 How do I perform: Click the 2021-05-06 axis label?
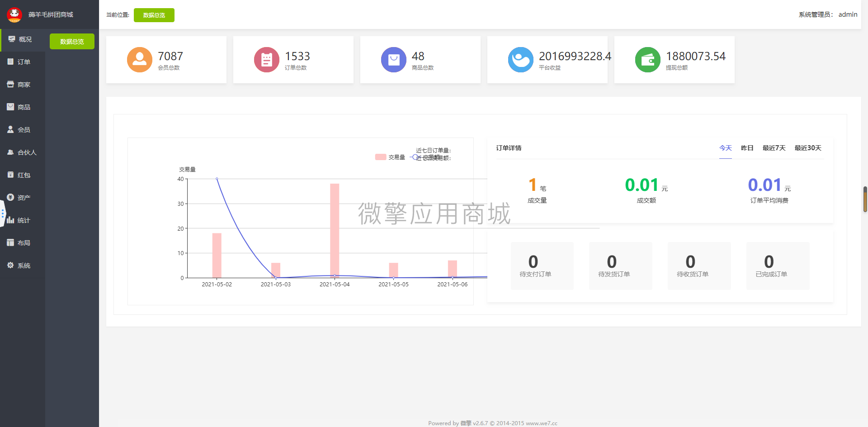[x=452, y=285]
